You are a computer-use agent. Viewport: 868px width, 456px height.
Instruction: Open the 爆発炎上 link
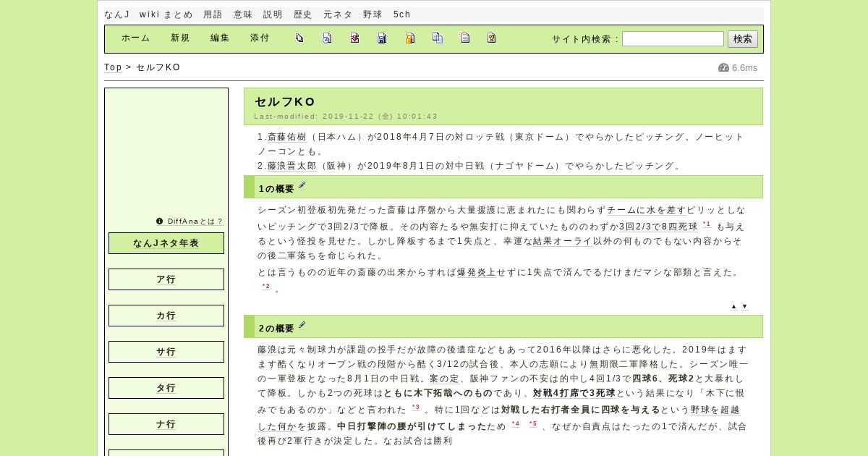pyautogui.click(x=476, y=272)
